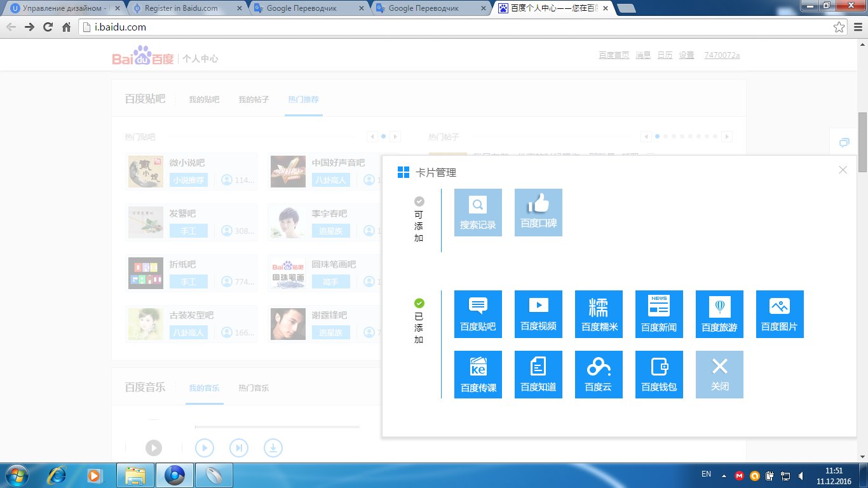Click the volume speaker tray icon

[800, 475]
